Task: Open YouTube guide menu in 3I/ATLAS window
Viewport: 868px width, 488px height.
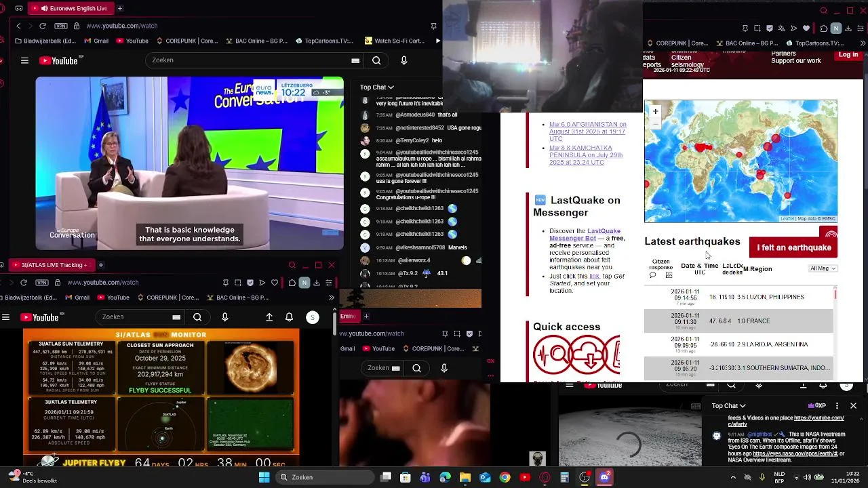Action: [5, 317]
